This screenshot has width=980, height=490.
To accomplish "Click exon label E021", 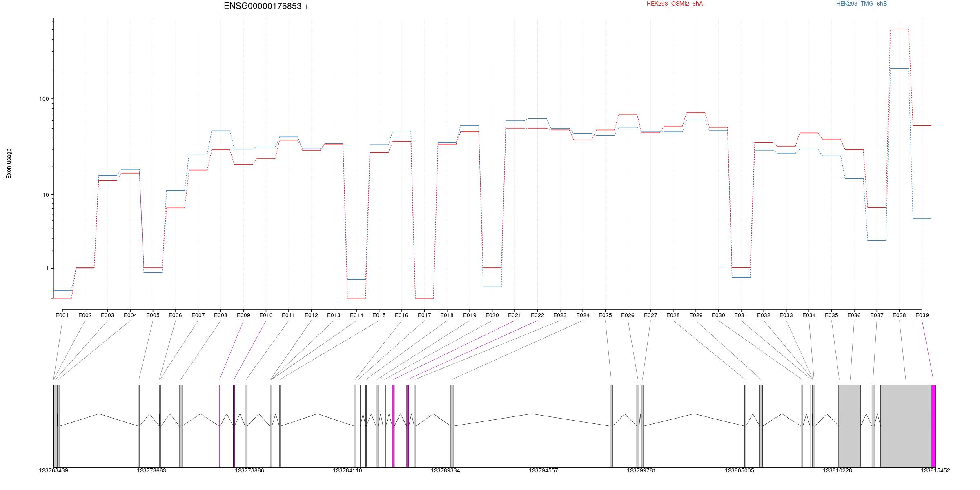I will tap(514, 315).
